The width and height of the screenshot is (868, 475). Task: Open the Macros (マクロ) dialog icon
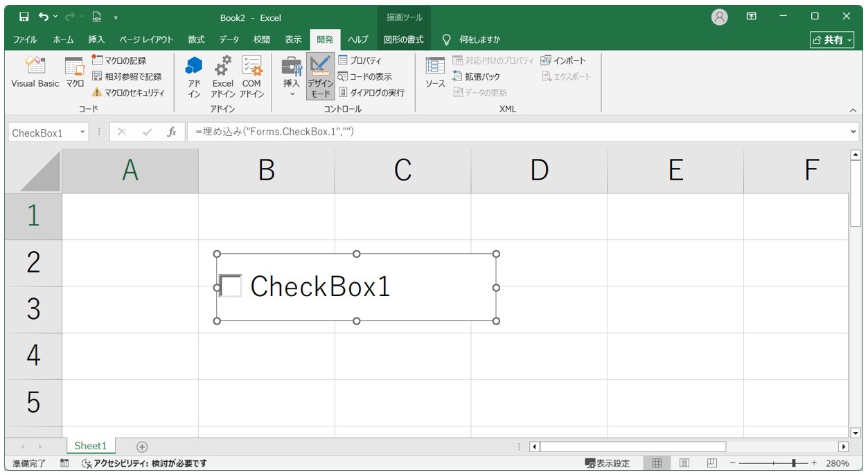click(x=75, y=72)
